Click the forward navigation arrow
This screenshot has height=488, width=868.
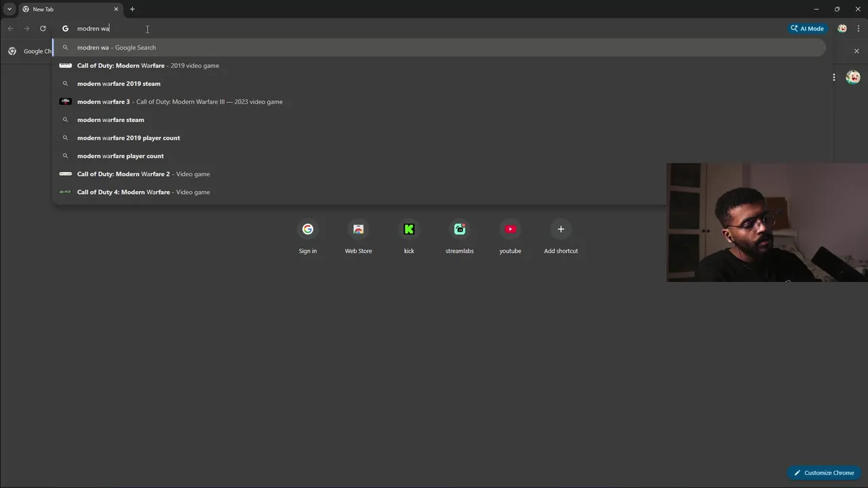click(26, 28)
